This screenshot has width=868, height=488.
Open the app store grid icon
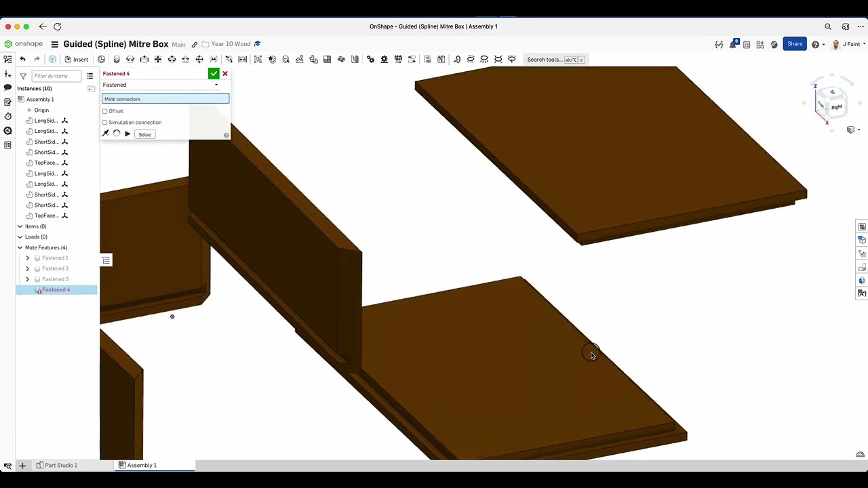coord(760,45)
